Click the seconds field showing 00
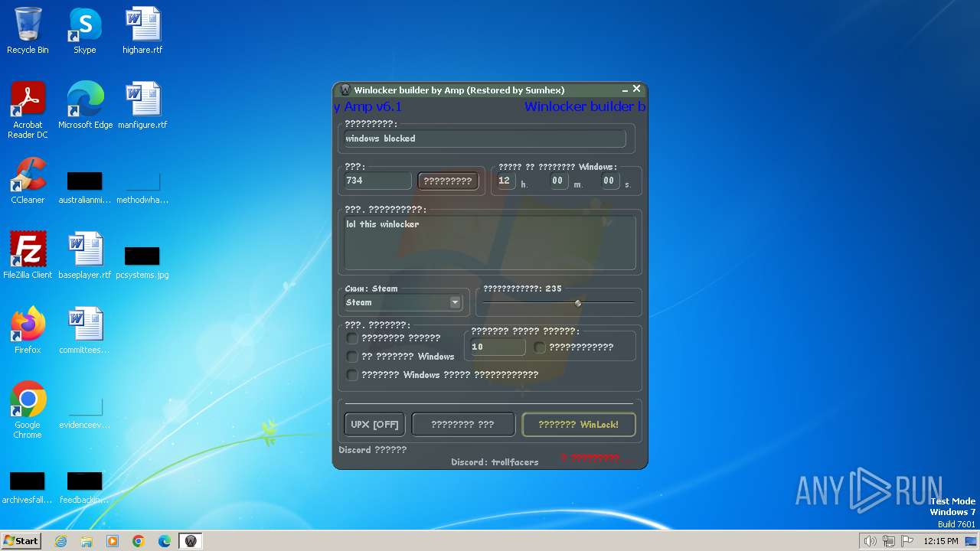This screenshot has height=551, width=980. pos(609,181)
